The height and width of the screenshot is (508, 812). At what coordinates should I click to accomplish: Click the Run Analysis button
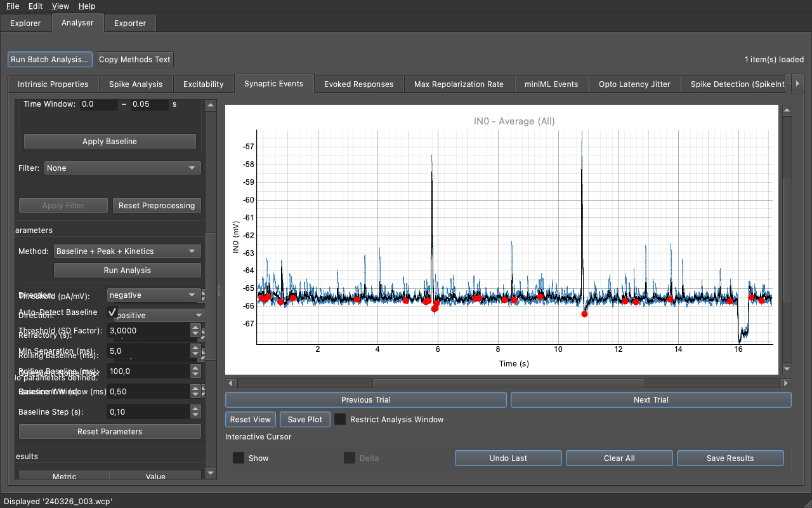(x=128, y=271)
